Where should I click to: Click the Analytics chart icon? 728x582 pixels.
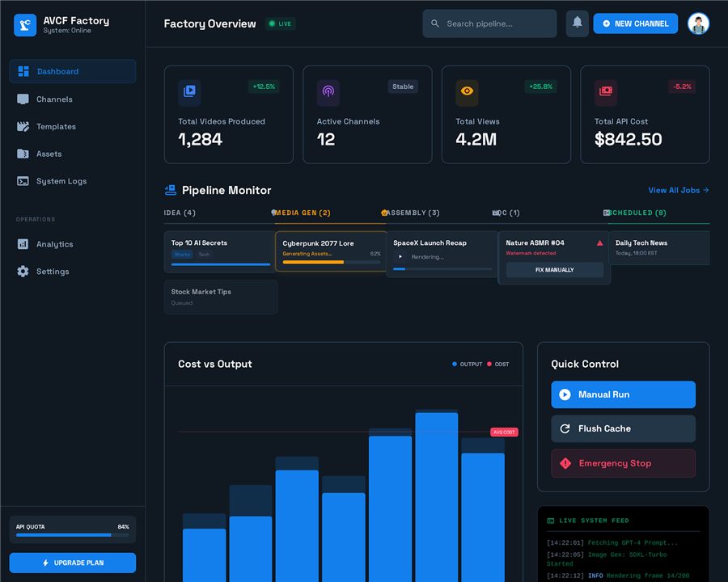coord(23,244)
